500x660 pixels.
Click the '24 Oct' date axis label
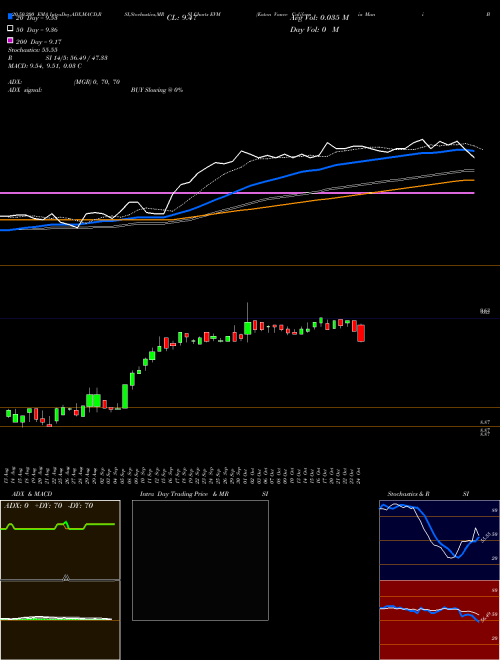pyautogui.click(x=360, y=476)
